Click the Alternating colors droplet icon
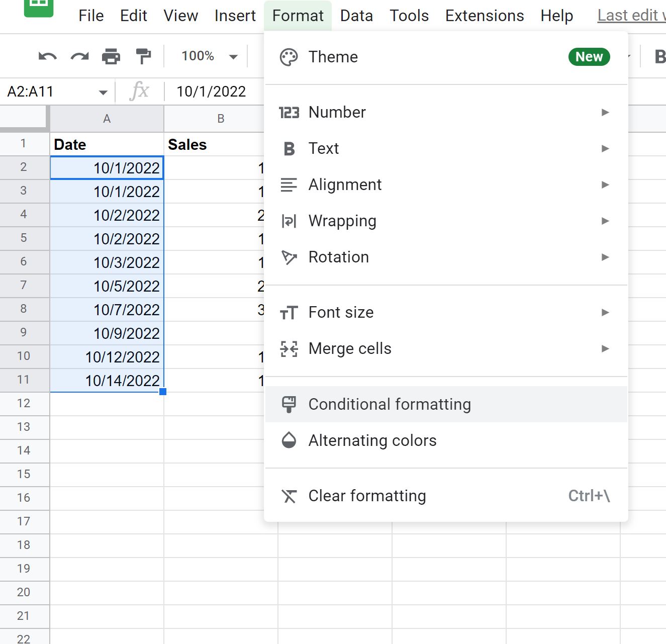Image resolution: width=666 pixels, height=644 pixels. click(289, 440)
